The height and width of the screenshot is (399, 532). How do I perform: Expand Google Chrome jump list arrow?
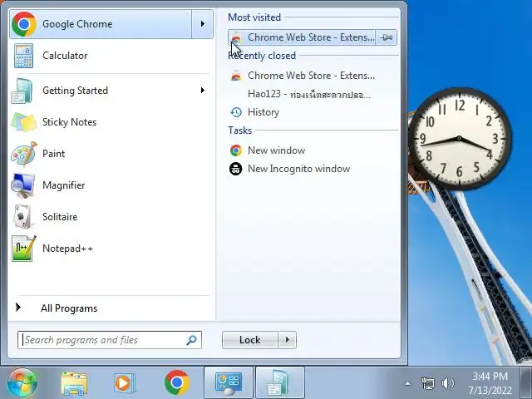click(203, 24)
